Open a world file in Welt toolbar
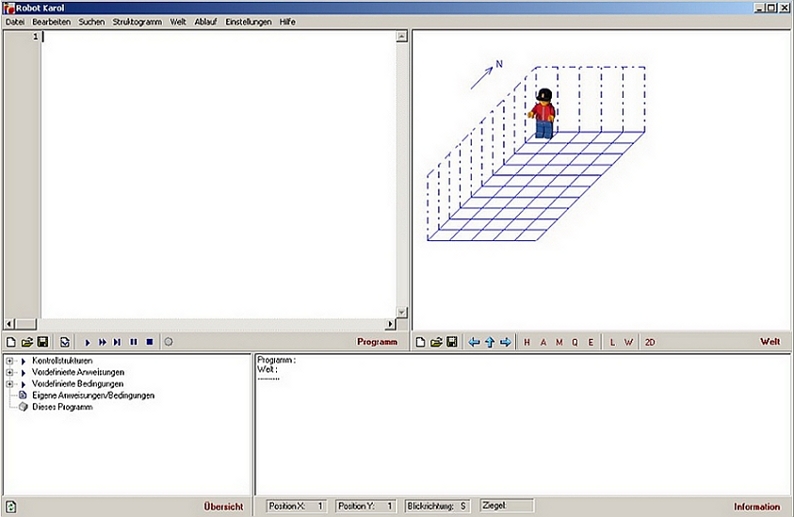Image resolution: width=794 pixels, height=517 pixels. (436, 342)
